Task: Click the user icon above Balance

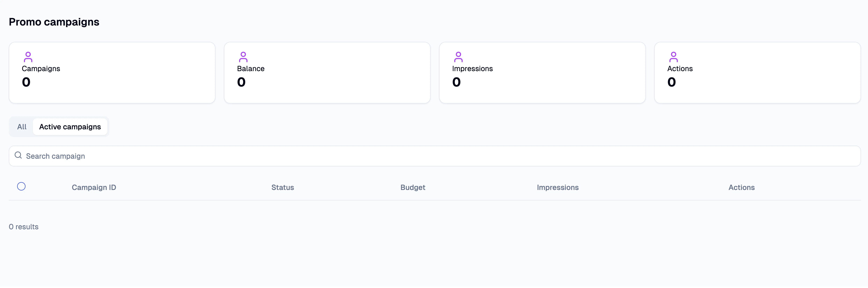Action: (243, 57)
